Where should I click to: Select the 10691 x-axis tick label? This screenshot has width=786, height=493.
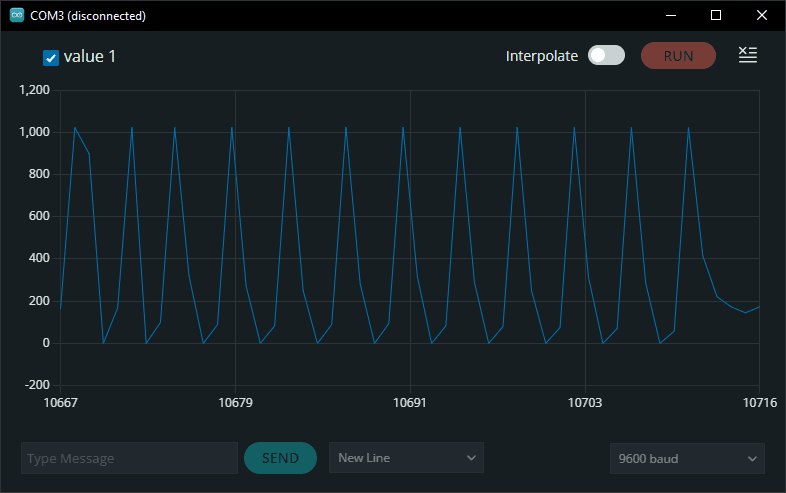click(410, 403)
